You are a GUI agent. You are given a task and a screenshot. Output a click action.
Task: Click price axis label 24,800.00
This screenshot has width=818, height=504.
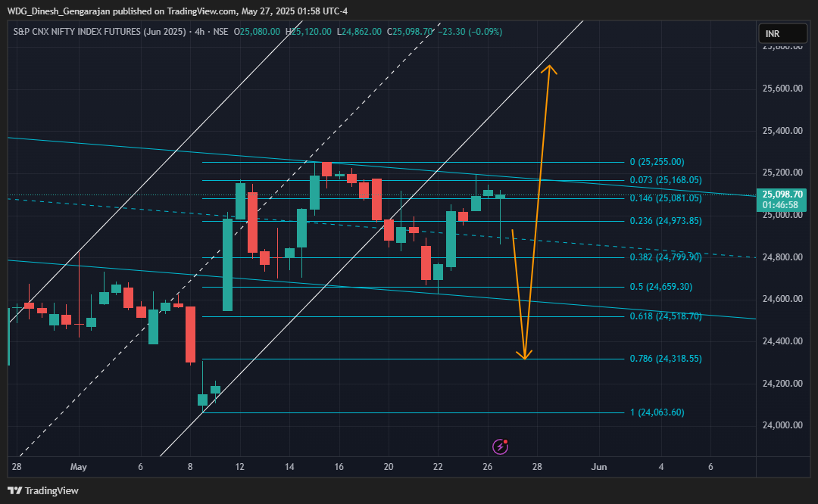point(782,257)
